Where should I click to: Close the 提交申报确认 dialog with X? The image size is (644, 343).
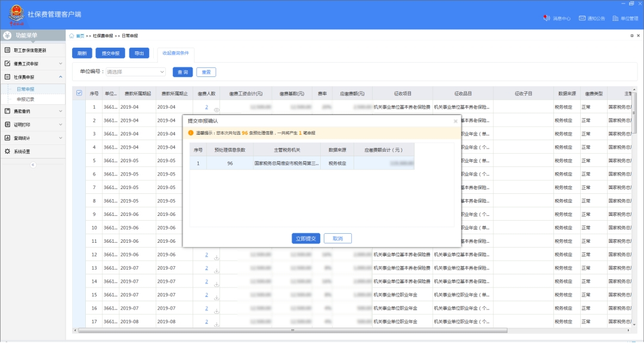456,121
